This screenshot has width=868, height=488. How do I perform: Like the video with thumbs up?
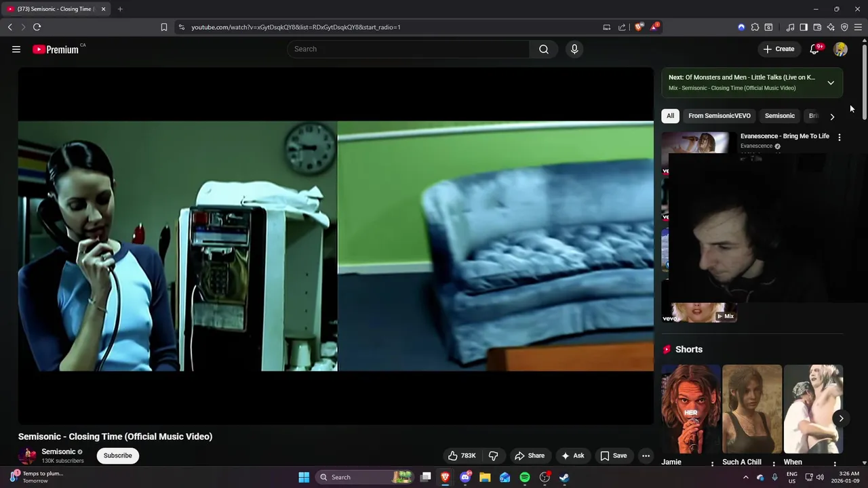coord(462,455)
